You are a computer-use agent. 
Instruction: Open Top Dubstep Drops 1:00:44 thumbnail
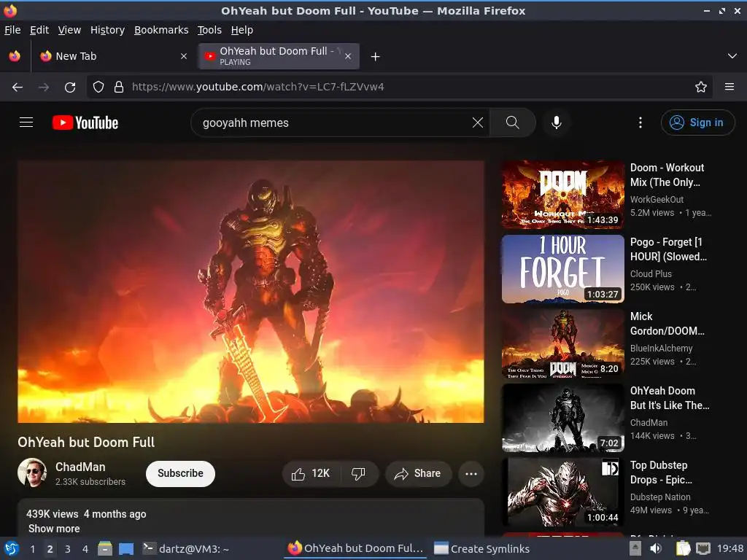(x=562, y=492)
